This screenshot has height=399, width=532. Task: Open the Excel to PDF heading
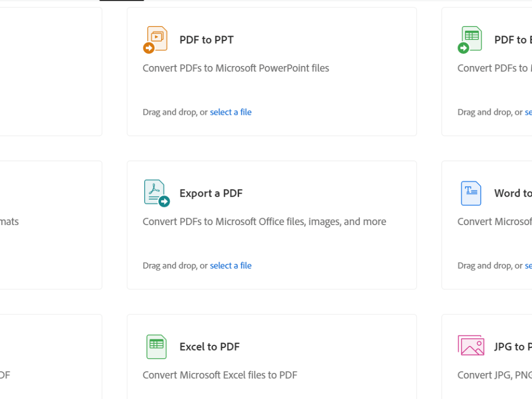pyautogui.click(x=210, y=347)
